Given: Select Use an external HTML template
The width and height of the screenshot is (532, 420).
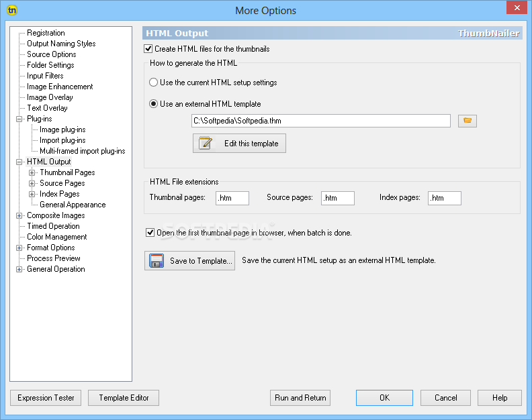Looking at the screenshot, I should point(153,104).
